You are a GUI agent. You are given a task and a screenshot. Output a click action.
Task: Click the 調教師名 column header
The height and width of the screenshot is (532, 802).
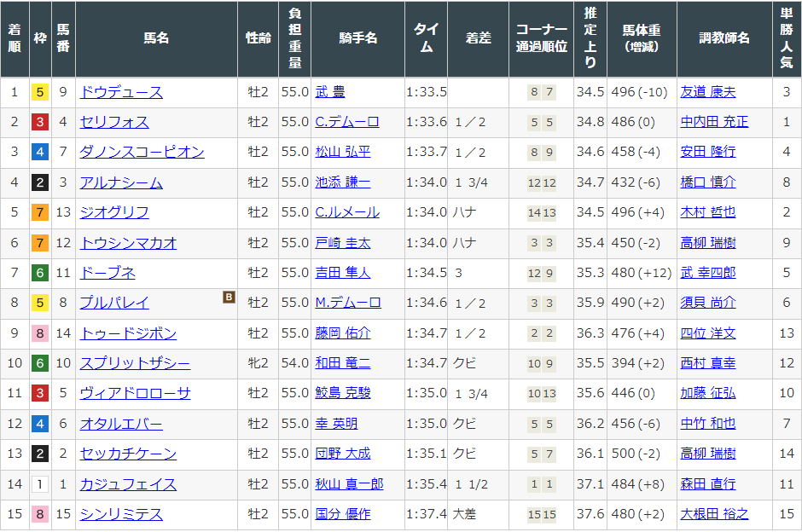724,39
